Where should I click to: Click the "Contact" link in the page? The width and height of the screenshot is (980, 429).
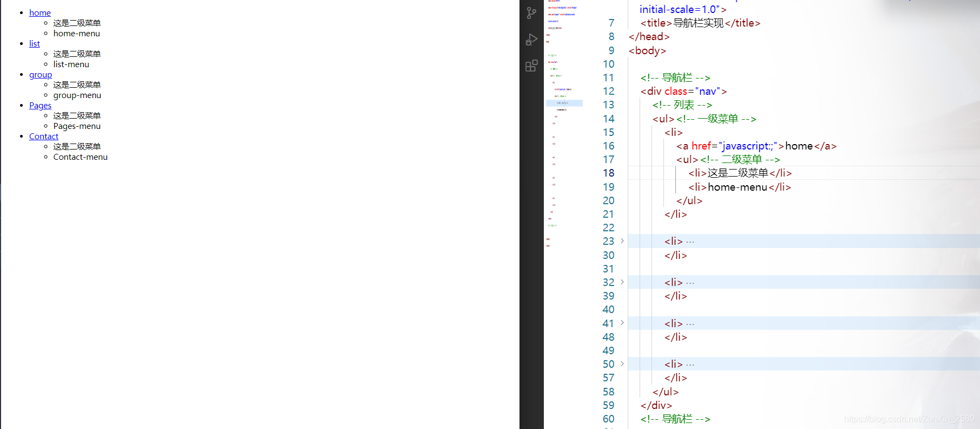click(x=44, y=136)
